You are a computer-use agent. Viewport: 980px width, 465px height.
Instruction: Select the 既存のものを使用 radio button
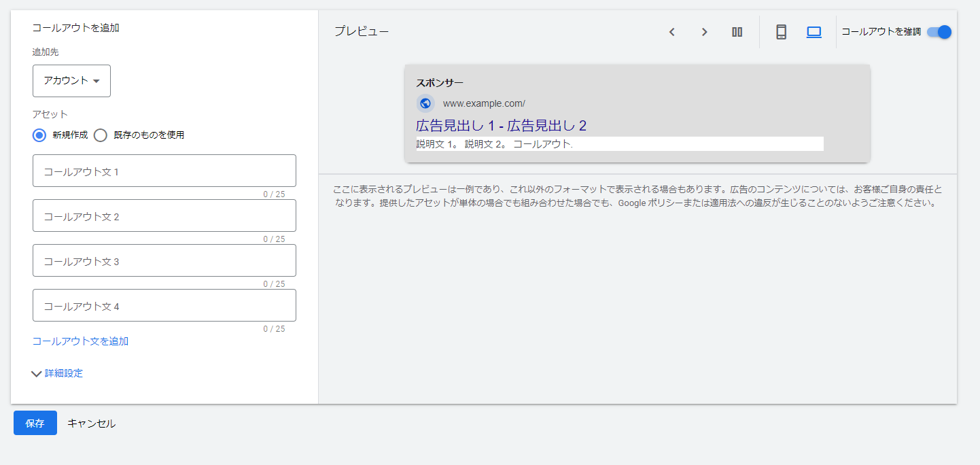click(100, 135)
